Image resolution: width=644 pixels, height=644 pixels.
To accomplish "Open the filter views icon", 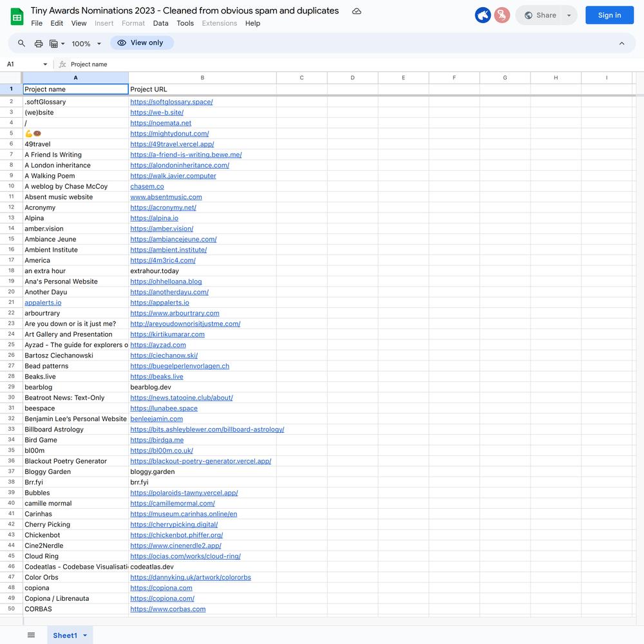I will click(57, 43).
